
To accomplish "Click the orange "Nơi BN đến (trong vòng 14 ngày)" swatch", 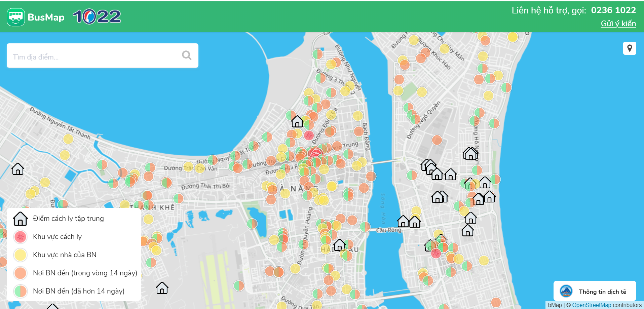I will [x=20, y=273].
